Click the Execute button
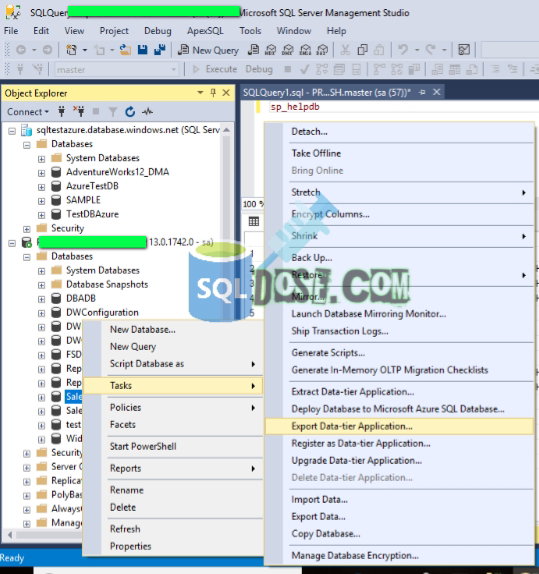This screenshot has width=539, height=574. pyautogui.click(x=215, y=69)
